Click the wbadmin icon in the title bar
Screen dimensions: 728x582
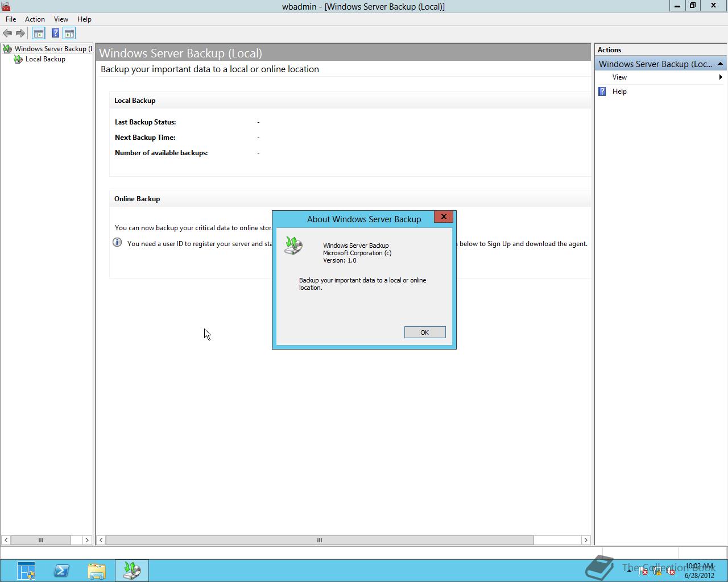(6, 6)
